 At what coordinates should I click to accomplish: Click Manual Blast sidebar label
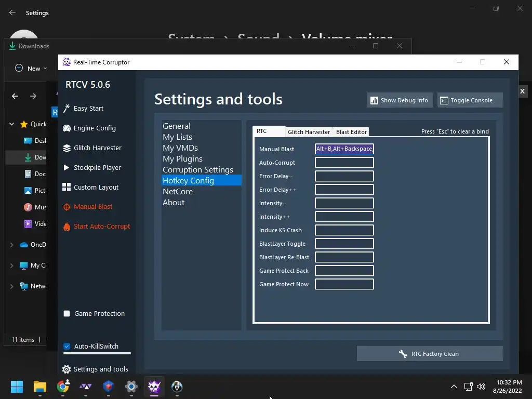pyautogui.click(x=93, y=207)
